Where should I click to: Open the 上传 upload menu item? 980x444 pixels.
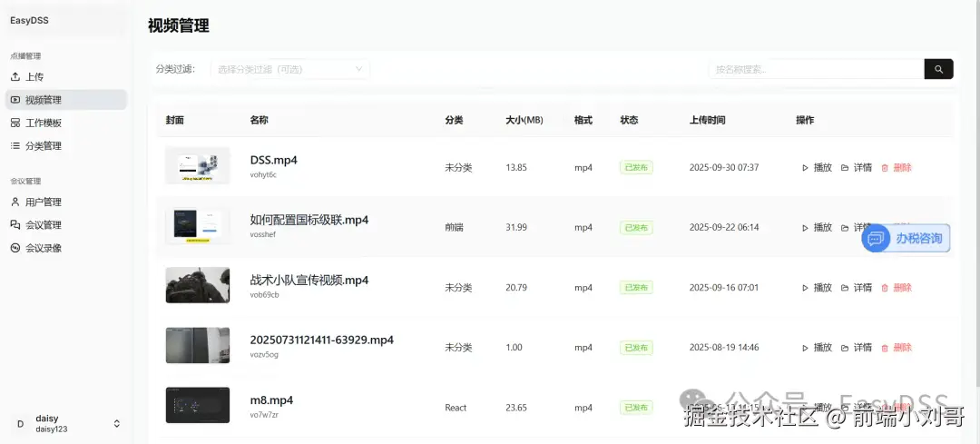(x=65, y=77)
